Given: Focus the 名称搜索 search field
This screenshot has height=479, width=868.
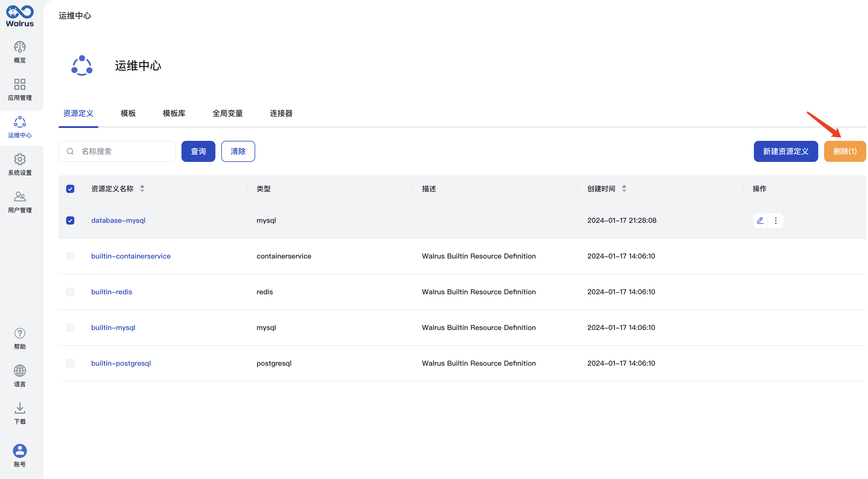Looking at the screenshot, I should (x=117, y=151).
